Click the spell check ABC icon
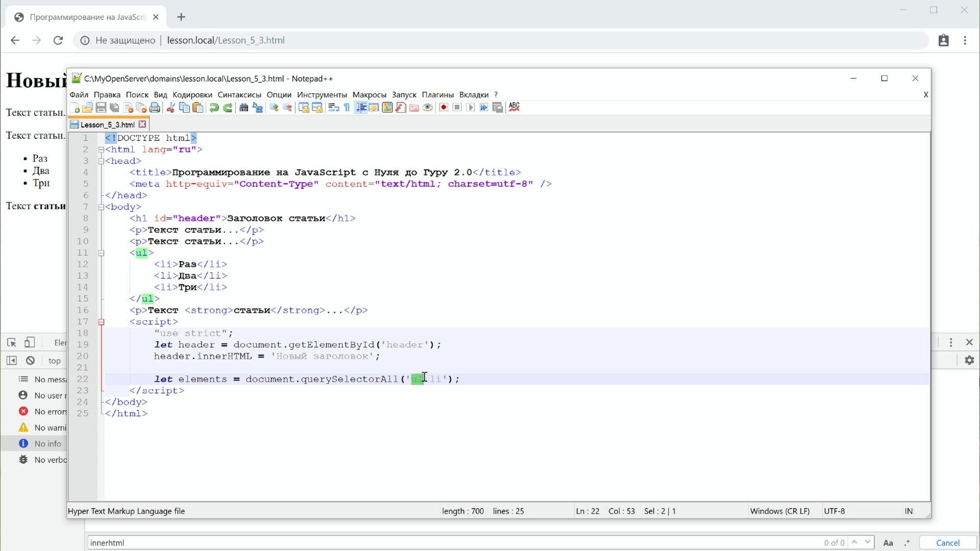980x551 pixels. pyautogui.click(x=514, y=107)
